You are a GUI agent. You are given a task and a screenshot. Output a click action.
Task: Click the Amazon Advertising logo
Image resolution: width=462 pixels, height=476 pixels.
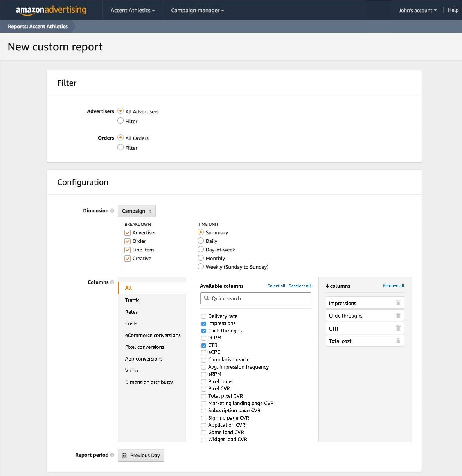tap(51, 10)
